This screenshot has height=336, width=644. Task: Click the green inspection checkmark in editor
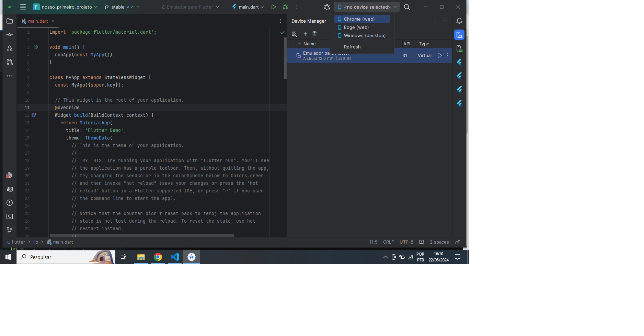click(282, 33)
